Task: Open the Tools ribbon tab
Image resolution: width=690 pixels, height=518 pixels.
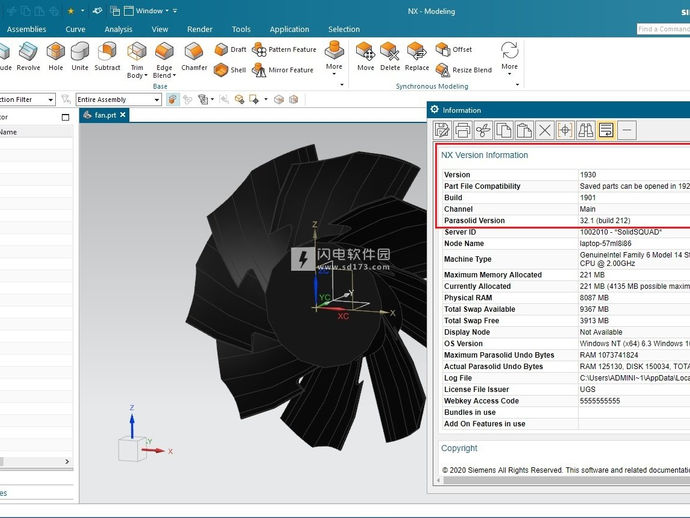Action: (x=241, y=29)
